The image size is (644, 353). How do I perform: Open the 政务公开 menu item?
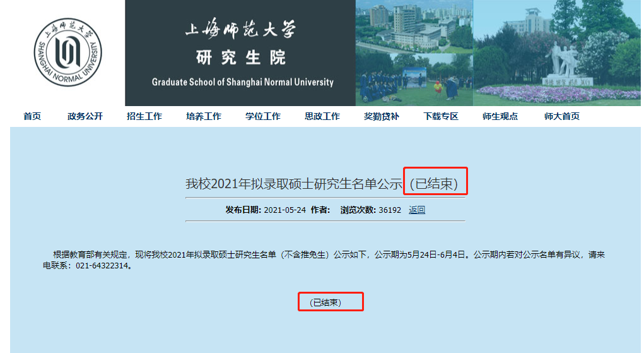[x=85, y=116]
